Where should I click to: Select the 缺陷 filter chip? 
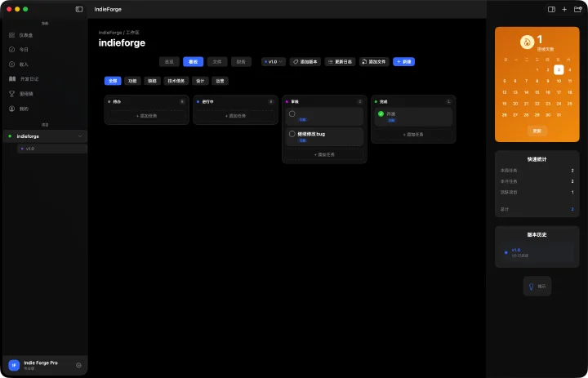point(152,81)
